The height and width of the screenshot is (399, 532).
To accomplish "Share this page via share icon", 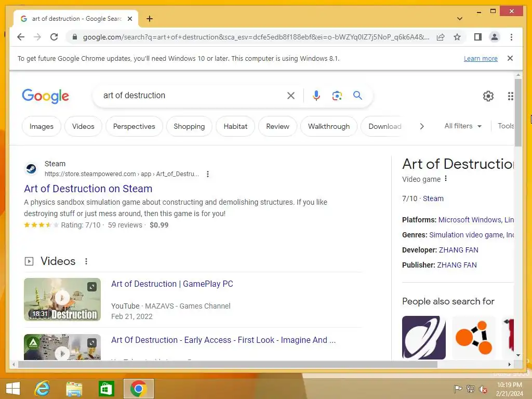I will [x=441, y=37].
